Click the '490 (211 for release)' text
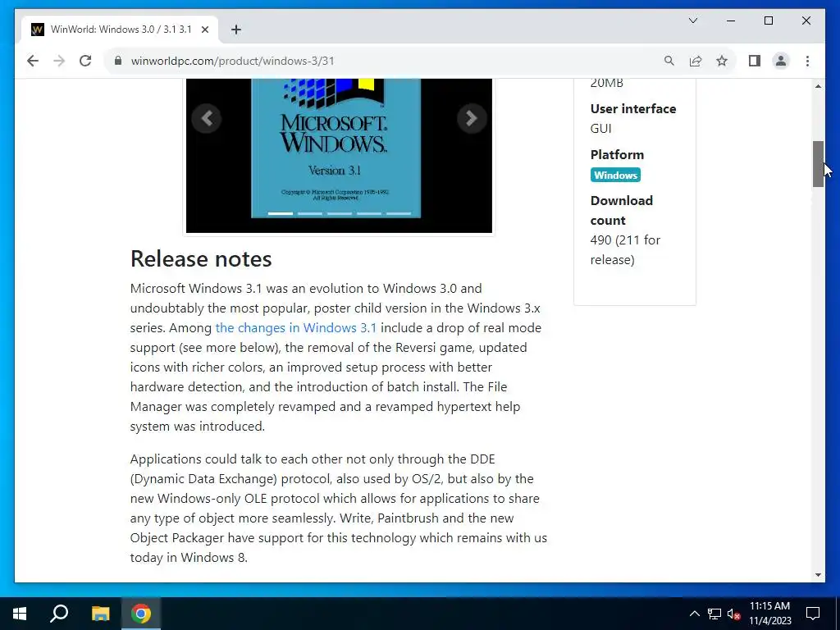Viewport: 840px width, 630px height. (625, 249)
